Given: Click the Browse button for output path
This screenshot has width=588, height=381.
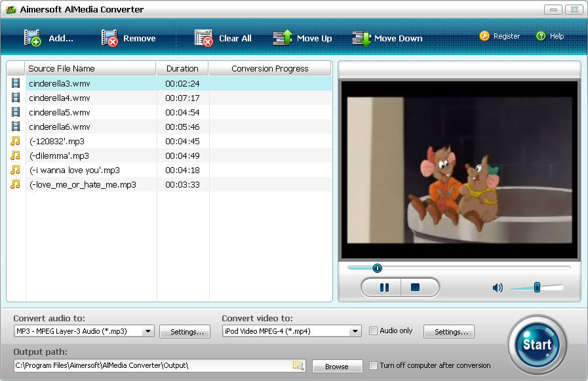Looking at the screenshot, I should tap(337, 367).
